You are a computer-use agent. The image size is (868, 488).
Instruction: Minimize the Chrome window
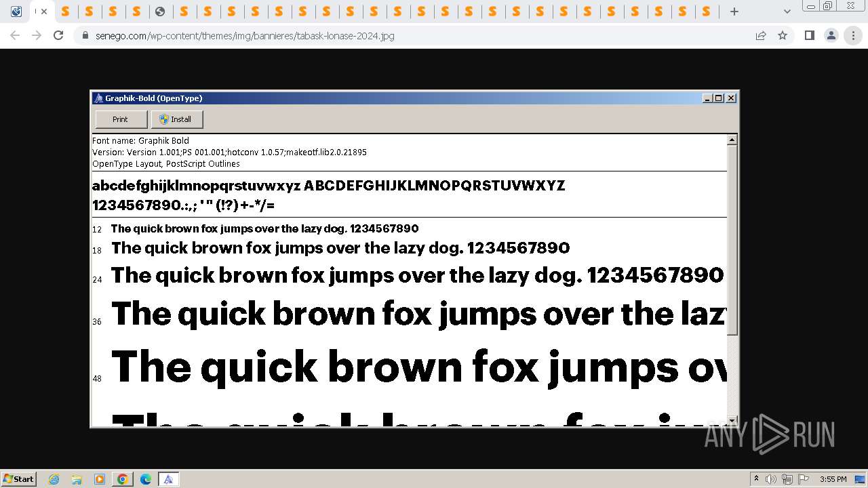point(810,6)
